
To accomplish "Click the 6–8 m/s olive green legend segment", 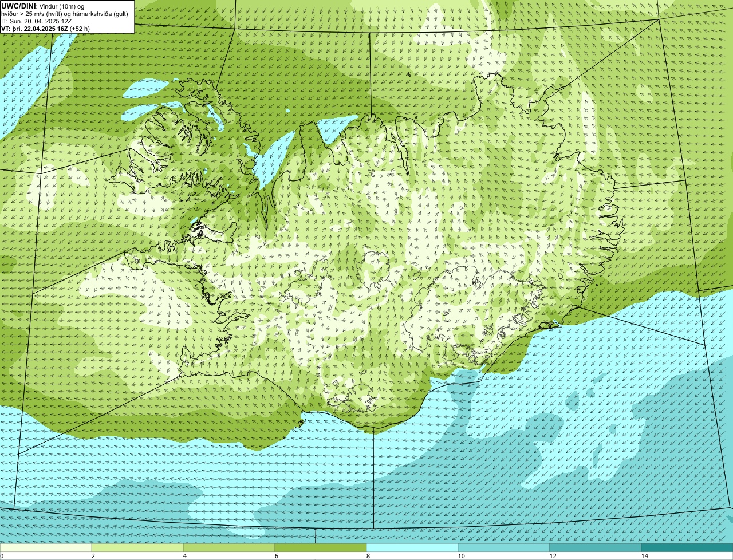I will (x=321, y=548).
